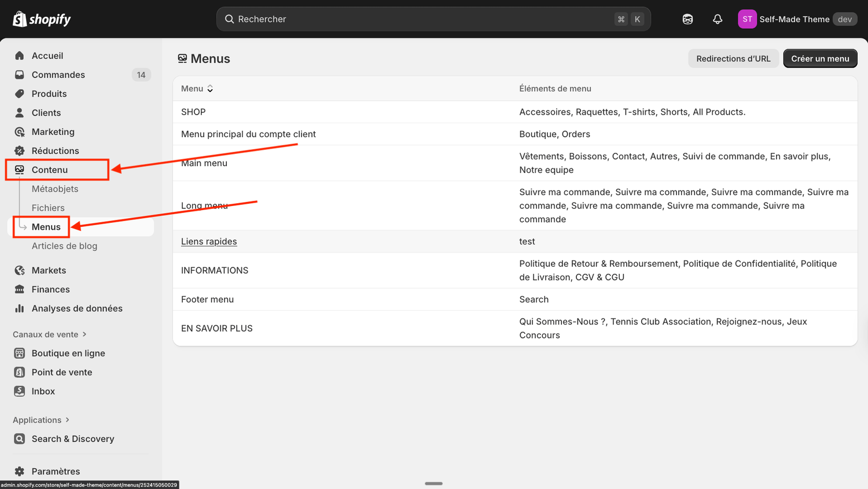Open the Sidekick assistant icon

pyautogui.click(x=687, y=19)
